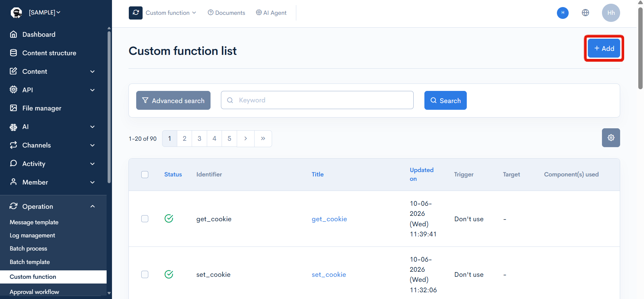
Task: Sort by Title column header
Action: (x=317, y=174)
